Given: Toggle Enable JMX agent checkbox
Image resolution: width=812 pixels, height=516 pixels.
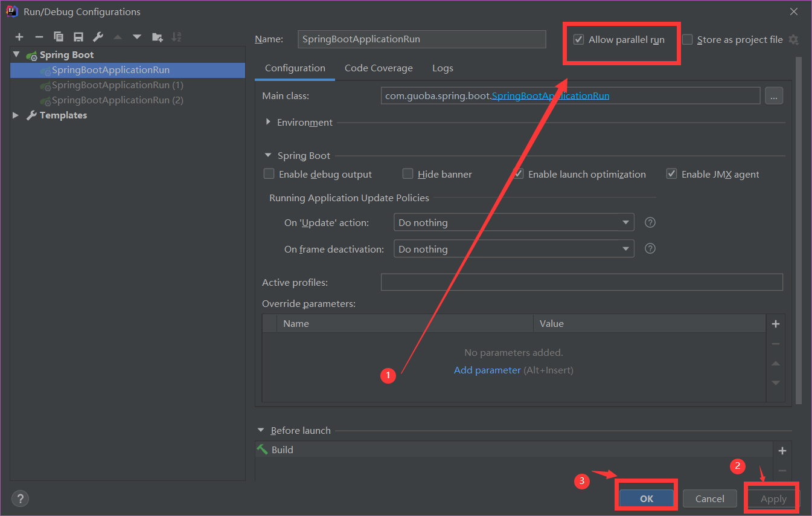Looking at the screenshot, I should point(671,174).
